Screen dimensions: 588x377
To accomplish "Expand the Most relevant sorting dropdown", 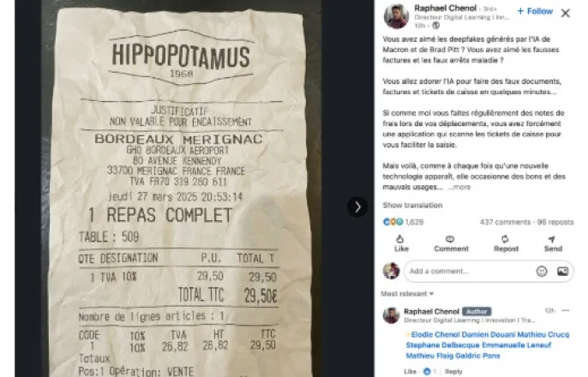I will (x=407, y=294).
